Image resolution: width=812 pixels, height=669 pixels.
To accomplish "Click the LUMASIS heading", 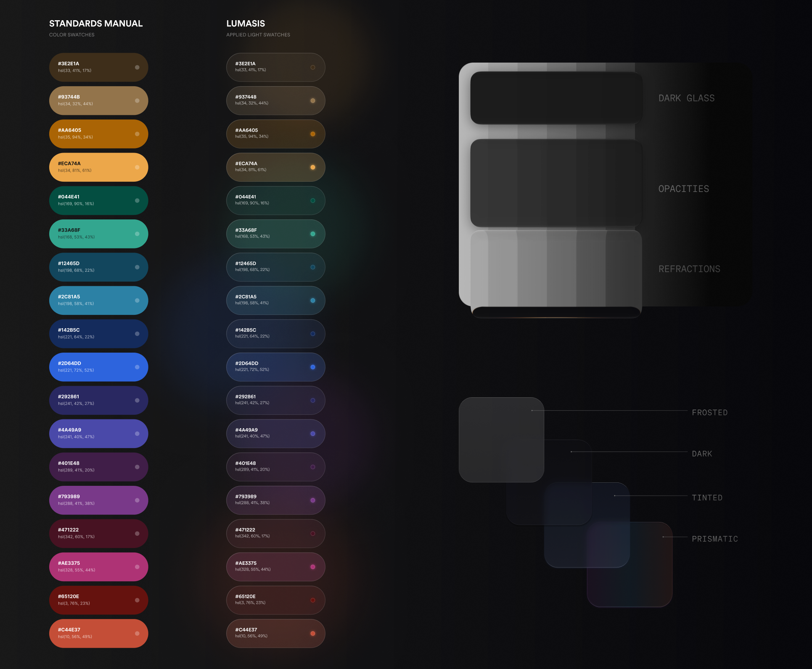I will (x=246, y=24).
